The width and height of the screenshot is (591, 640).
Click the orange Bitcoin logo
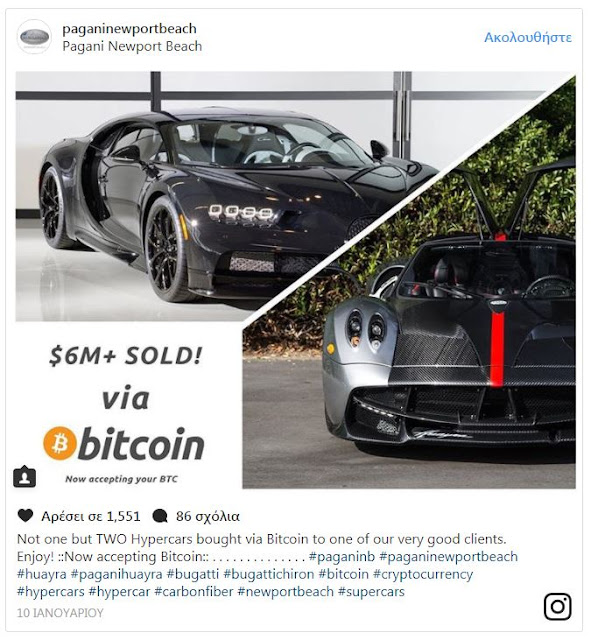(60, 443)
